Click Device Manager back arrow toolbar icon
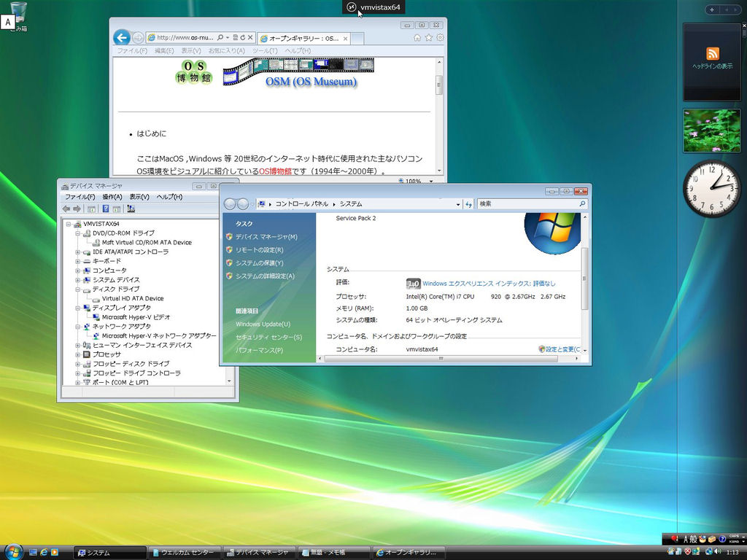The width and height of the screenshot is (747, 560). click(66, 209)
